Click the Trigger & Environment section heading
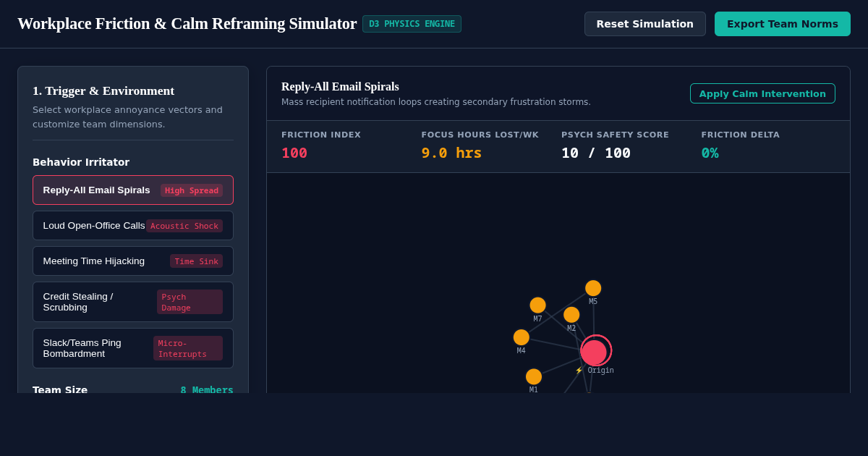The height and width of the screenshot is (456, 868). (103, 90)
